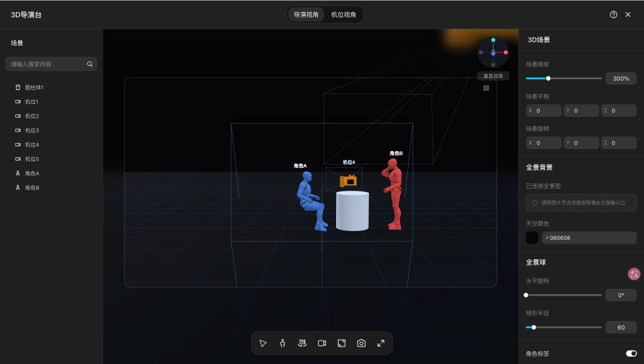Click the 天空颜色 black color swatch
Screen dimensions: 644x364
click(532, 238)
